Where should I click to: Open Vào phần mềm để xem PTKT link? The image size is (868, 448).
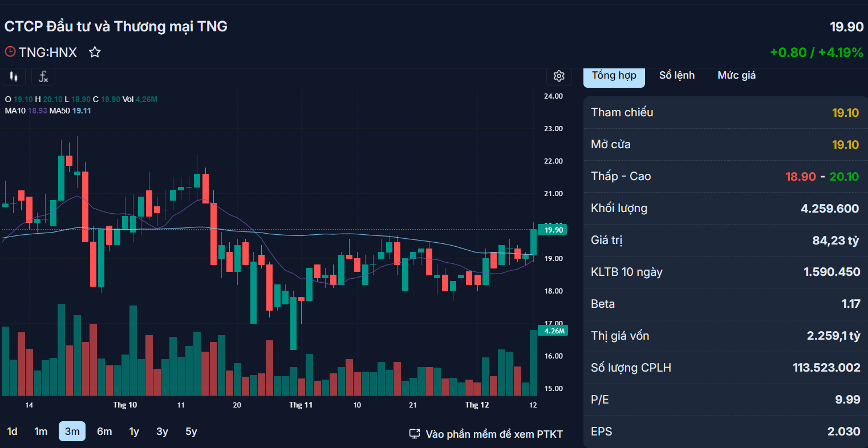pos(494,434)
